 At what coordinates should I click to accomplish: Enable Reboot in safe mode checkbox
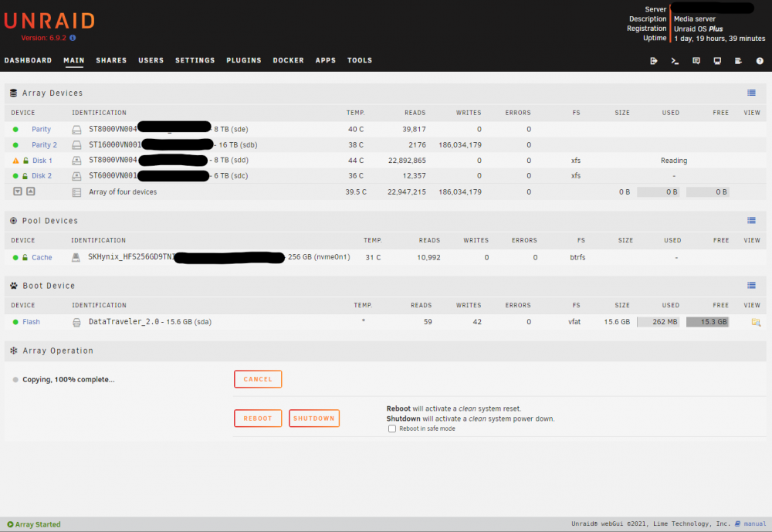click(x=392, y=429)
